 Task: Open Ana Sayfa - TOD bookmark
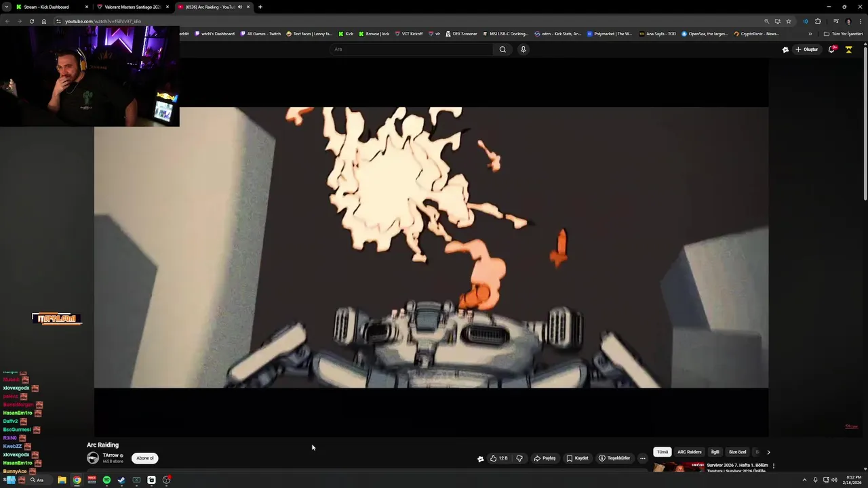(657, 34)
